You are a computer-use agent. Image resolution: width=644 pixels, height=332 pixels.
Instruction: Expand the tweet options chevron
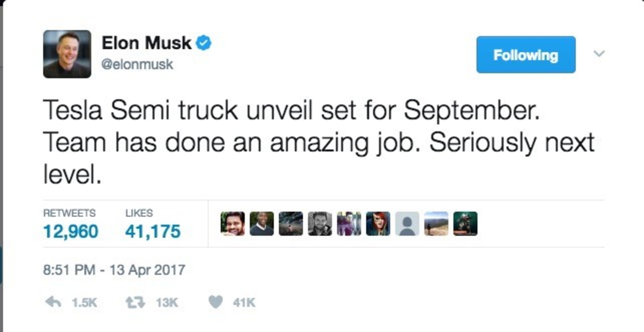click(599, 54)
